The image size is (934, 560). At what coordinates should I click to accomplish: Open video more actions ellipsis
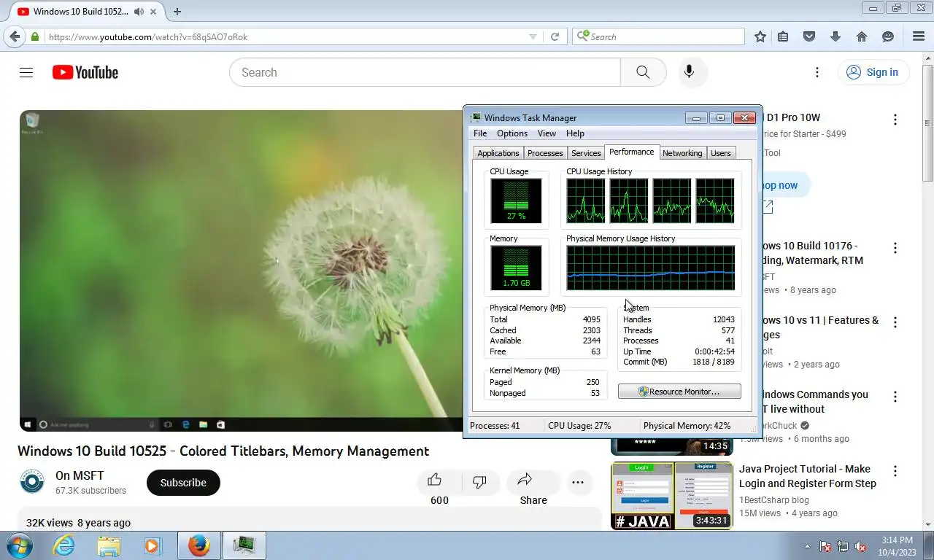click(x=578, y=482)
